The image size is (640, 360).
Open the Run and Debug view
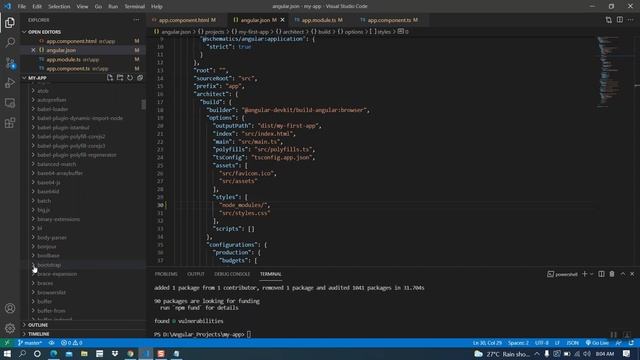pos(10,83)
